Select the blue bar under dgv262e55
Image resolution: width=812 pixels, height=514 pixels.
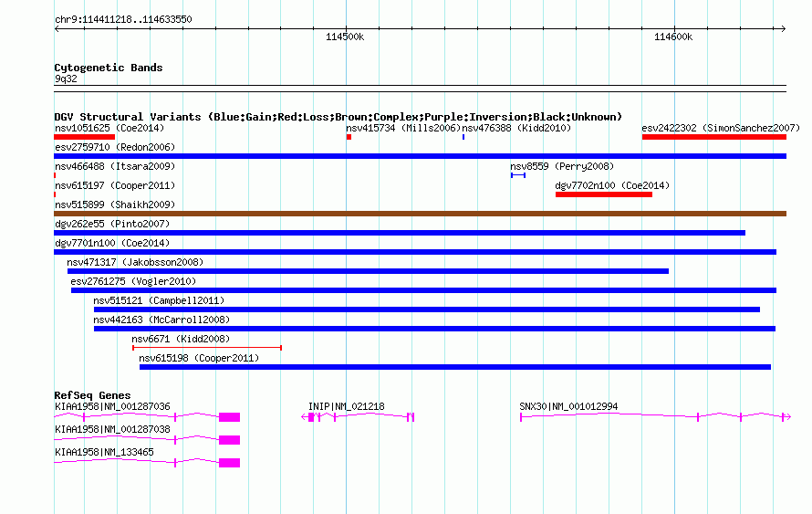(x=400, y=233)
